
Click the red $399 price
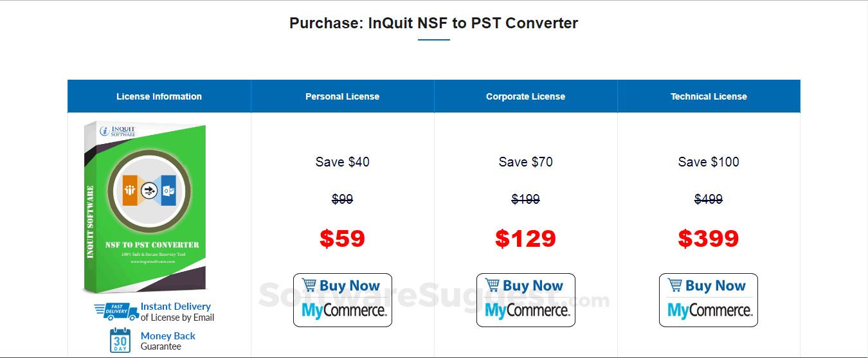(709, 238)
